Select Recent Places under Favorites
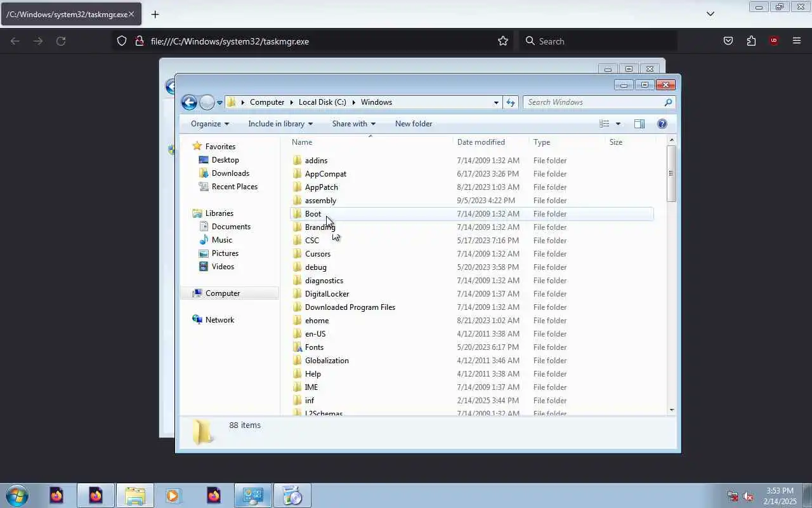The image size is (812, 508). pos(235,187)
